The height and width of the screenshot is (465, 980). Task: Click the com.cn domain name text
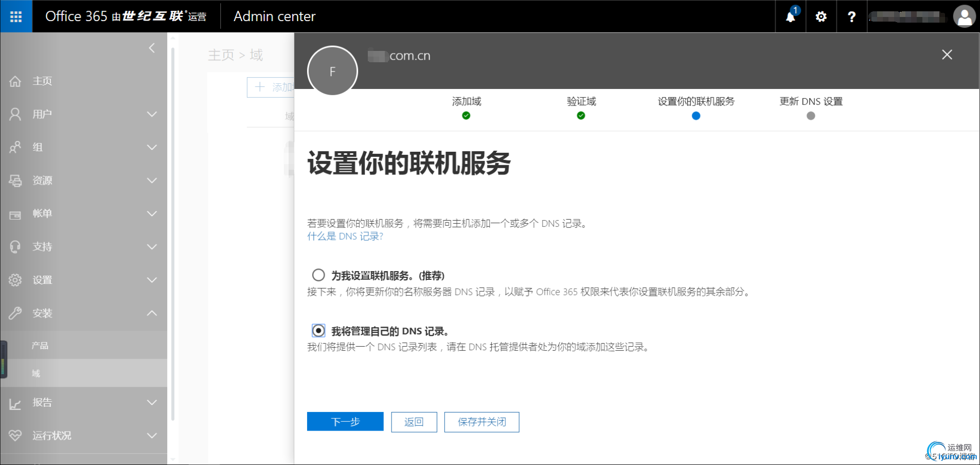click(410, 56)
